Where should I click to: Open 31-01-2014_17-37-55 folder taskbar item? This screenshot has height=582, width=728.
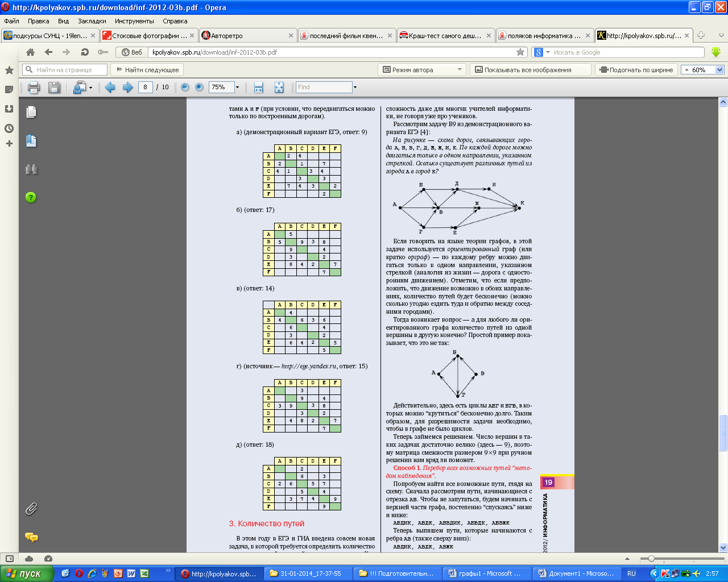pos(309,573)
